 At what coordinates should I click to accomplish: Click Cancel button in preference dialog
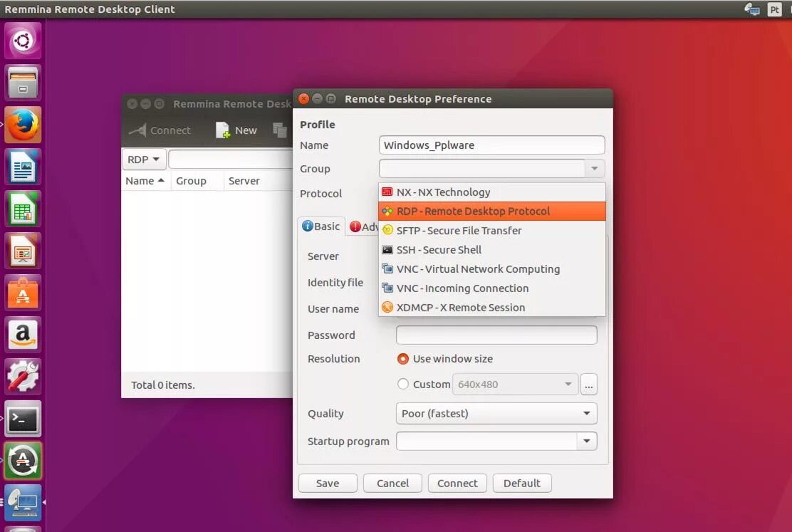tap(392, 483)
